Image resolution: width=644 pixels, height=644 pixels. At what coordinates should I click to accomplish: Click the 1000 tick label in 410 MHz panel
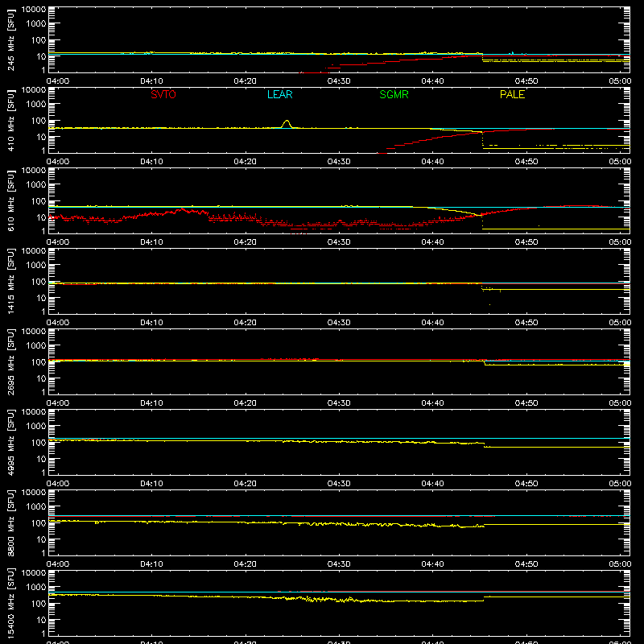coord(36,105)
